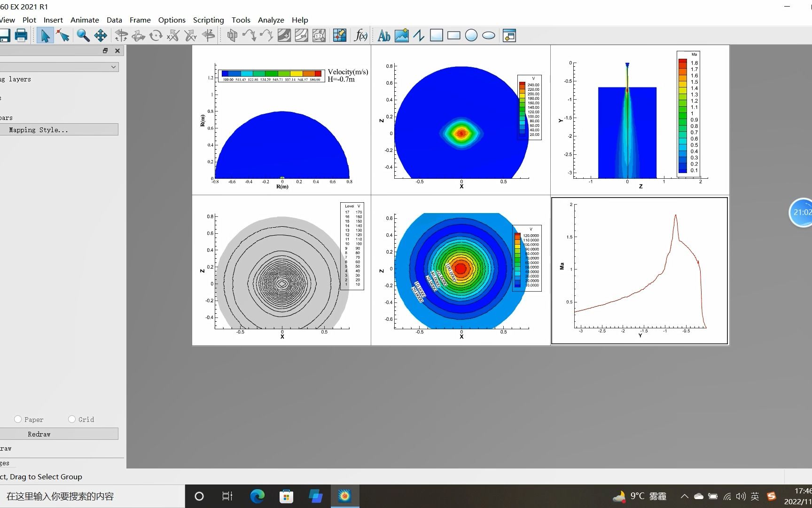Open the Analyze menu

click(271, 20)
